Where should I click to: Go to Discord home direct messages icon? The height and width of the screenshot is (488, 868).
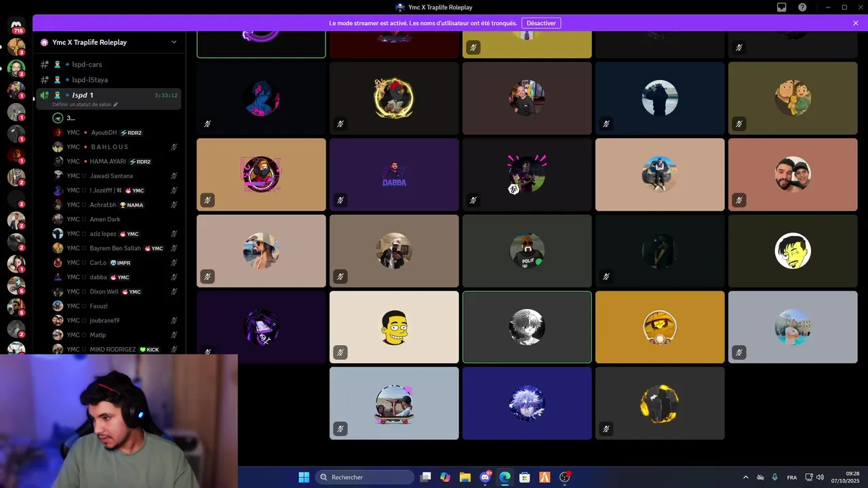16,24
